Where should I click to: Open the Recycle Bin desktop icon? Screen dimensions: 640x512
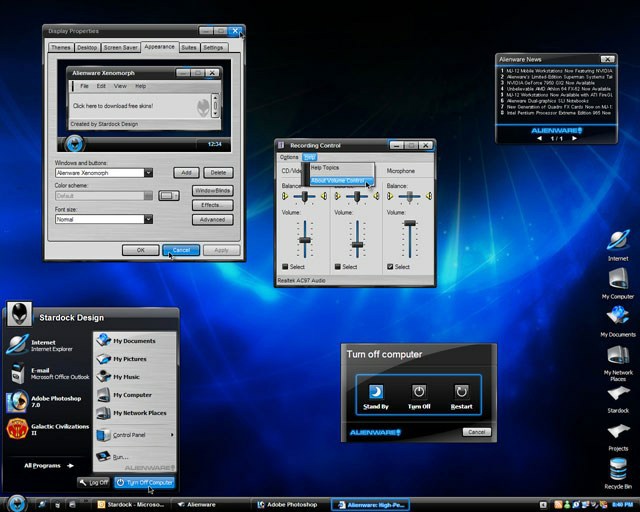[x=618, y=469]
